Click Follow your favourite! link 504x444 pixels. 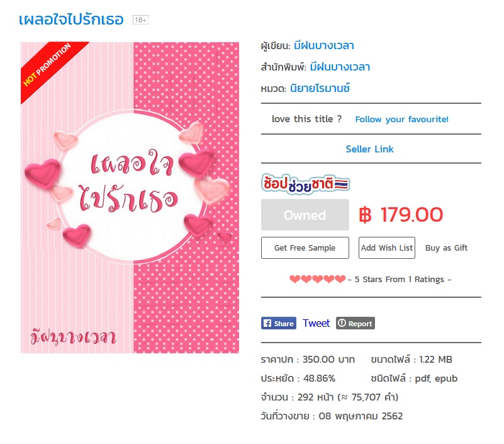pos(401,120)
